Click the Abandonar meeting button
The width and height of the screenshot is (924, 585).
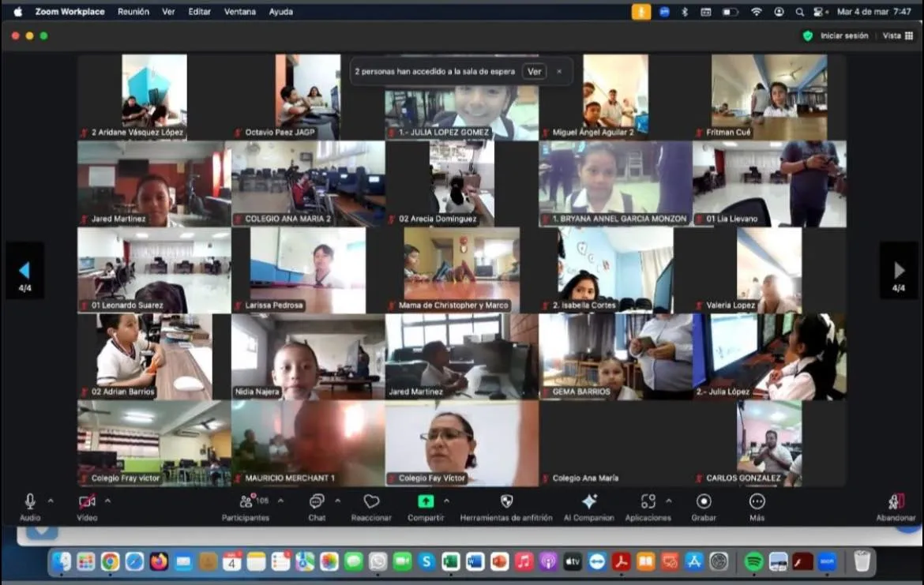tap(896, 503)
